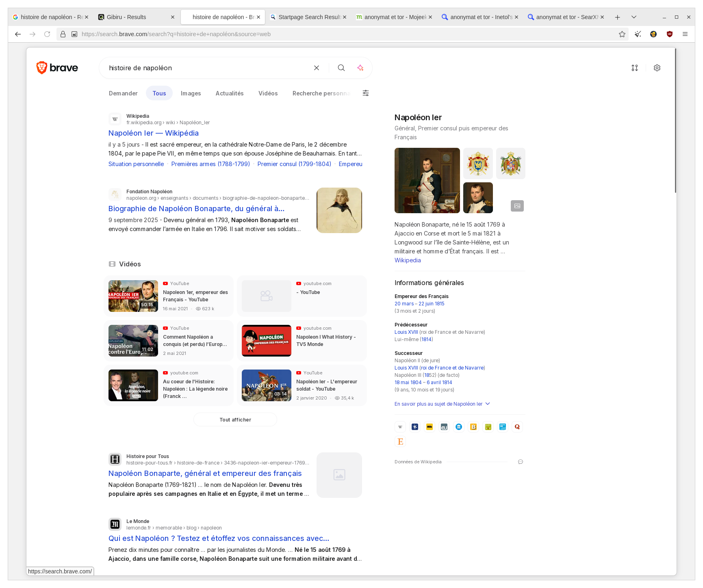The image size is (703, 588).
Task: Bookmark the page via the star icon
Action: [622, 34]
